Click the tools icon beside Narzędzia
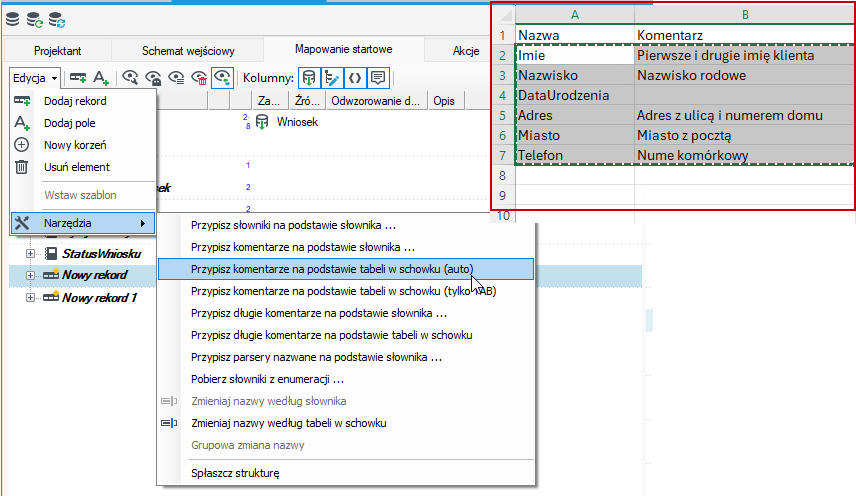The image size is (856, 496). pyautogui.click(x=22, y=223)
